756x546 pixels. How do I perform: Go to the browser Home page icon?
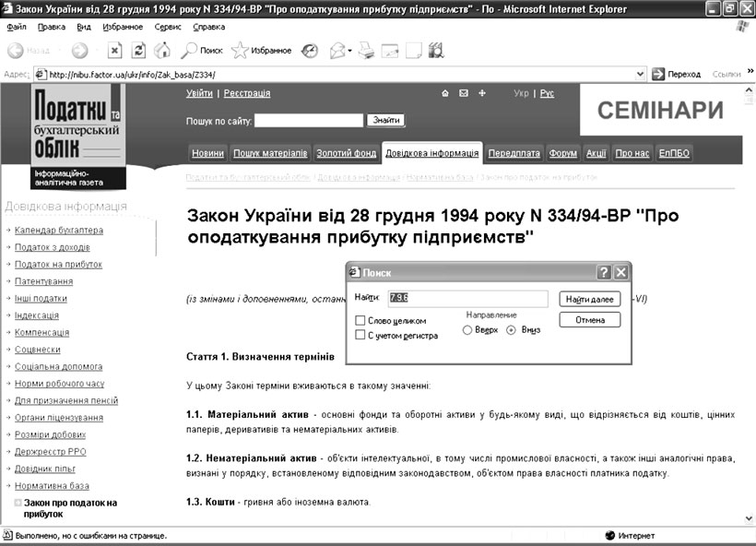161,51
